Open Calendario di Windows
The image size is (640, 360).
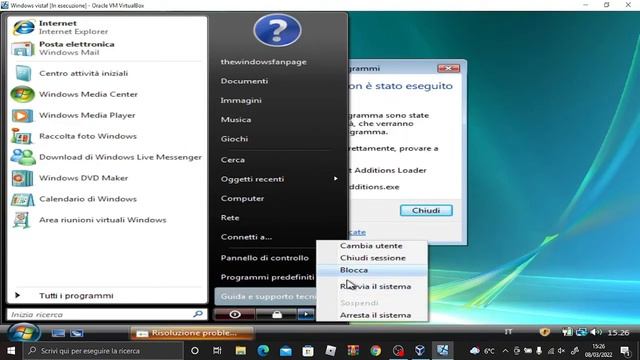(107, 199)
